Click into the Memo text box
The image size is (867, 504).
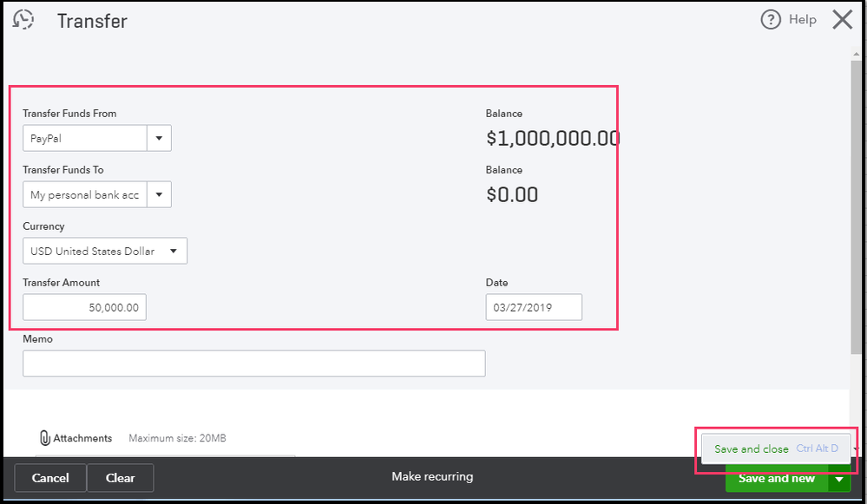(253, 363)
